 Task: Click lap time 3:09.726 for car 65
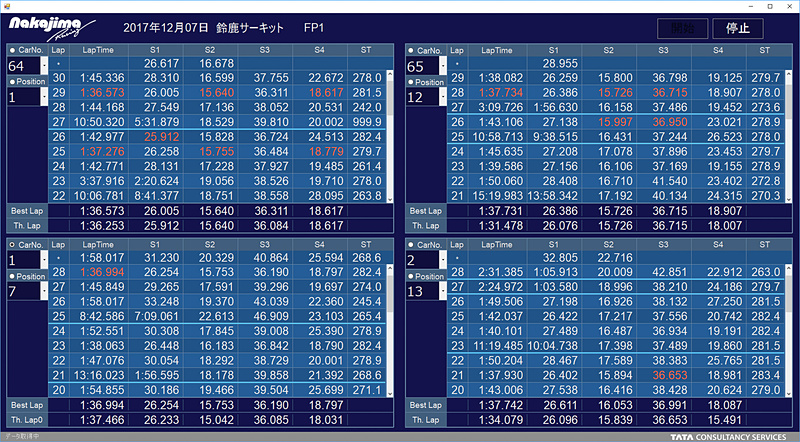click(x=502, y=107)
